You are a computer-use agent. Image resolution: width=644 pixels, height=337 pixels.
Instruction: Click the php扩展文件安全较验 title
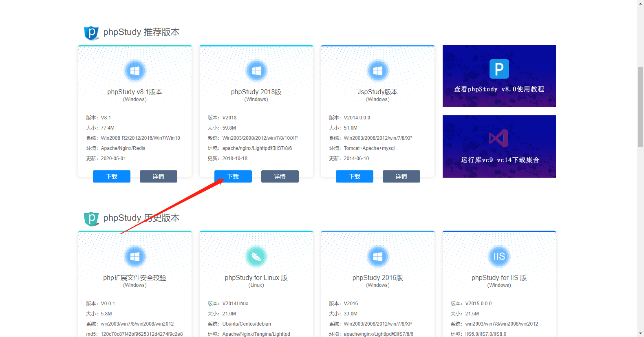coord(135,278)
